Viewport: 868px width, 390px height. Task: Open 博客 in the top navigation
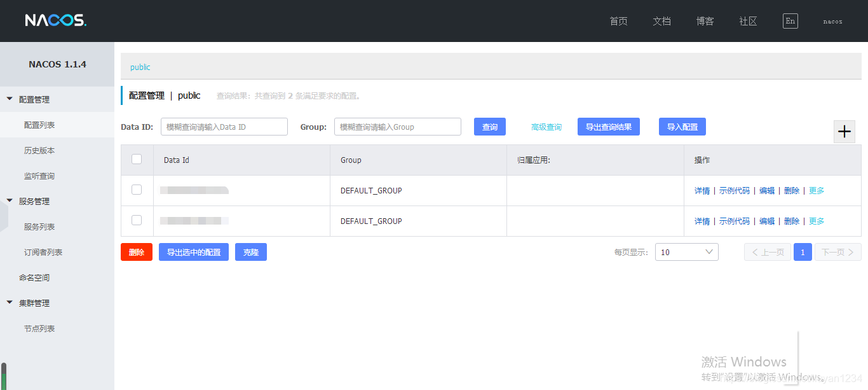[x=705, y=21]
